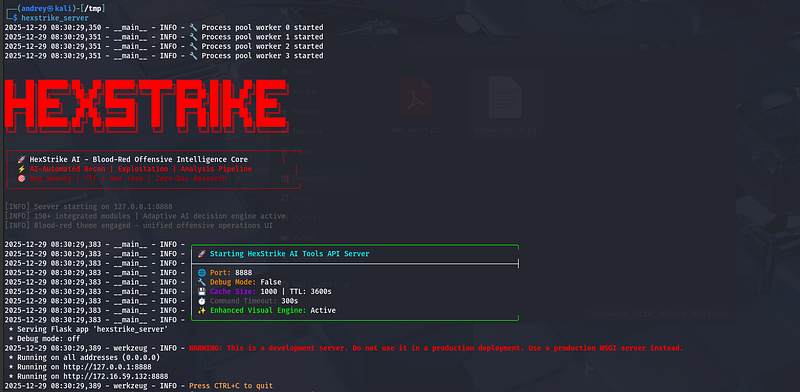
Task: Click the stopwatch emoji next to Command Timeout
Action: pos(202,301)
